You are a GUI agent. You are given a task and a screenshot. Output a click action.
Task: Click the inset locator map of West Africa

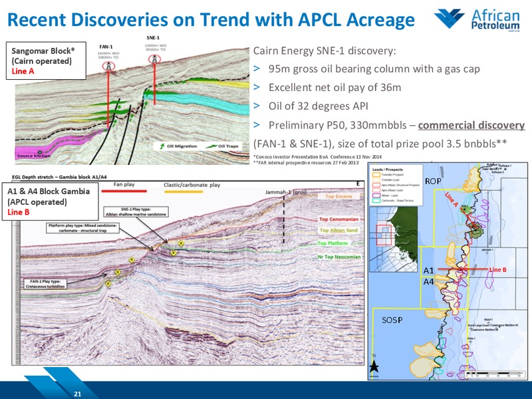click(393, 239)
